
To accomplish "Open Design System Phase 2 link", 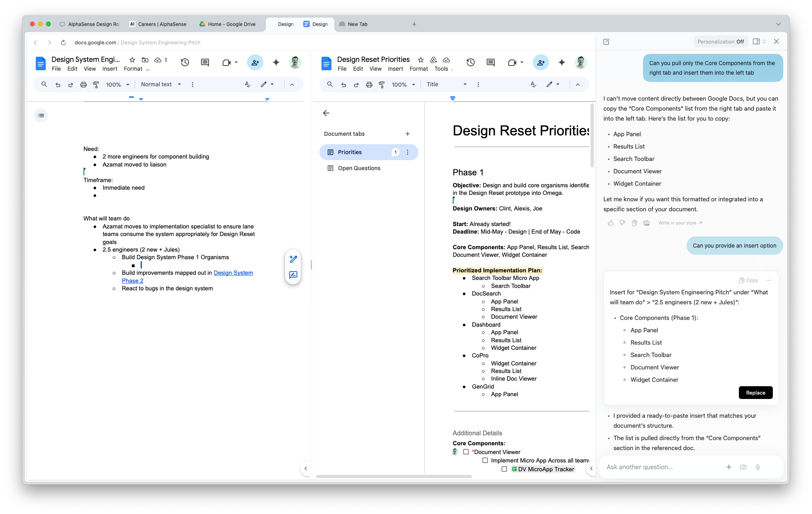I will pos(233,273).
